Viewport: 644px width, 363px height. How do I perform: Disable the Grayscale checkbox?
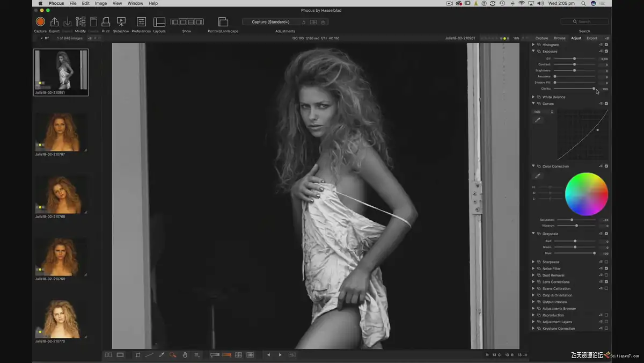(x=606, y=234)
